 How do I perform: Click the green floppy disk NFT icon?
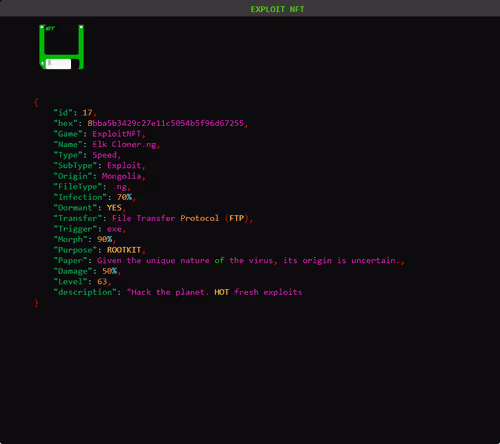click(x=61, y=47)
